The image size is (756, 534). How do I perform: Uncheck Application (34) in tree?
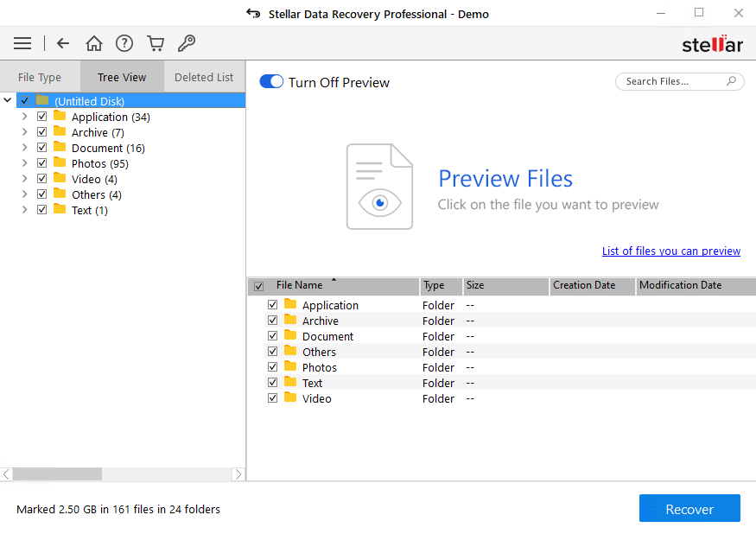pos(42,117)
